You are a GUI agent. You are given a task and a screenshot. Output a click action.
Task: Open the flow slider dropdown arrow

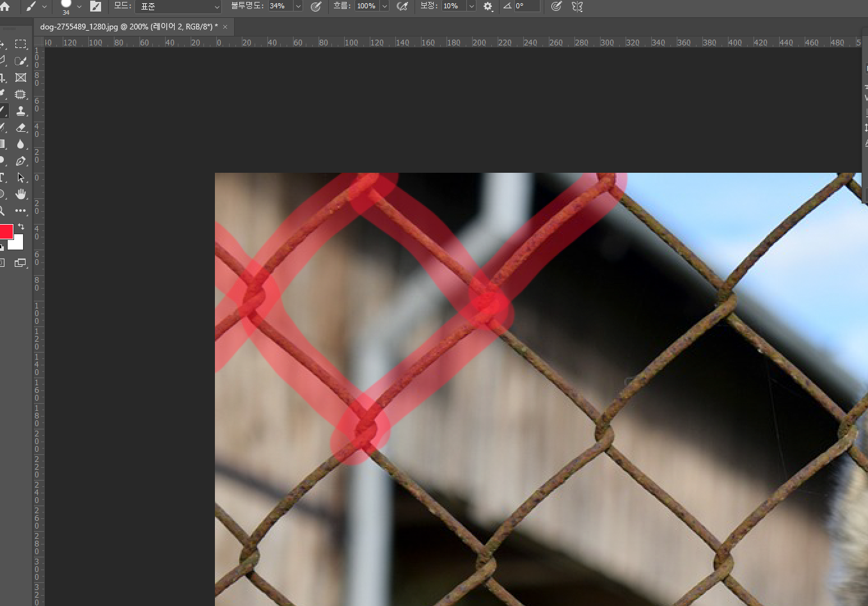coord(384,6)
